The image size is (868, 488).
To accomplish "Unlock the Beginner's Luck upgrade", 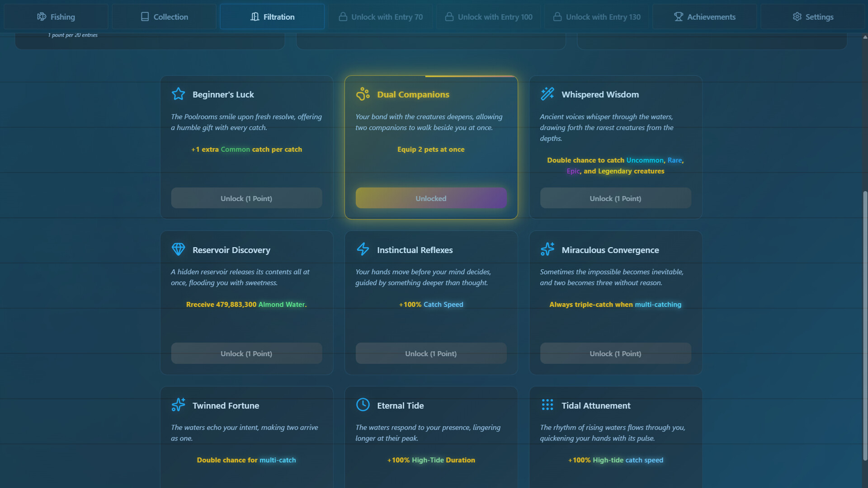I will (246, 198).
